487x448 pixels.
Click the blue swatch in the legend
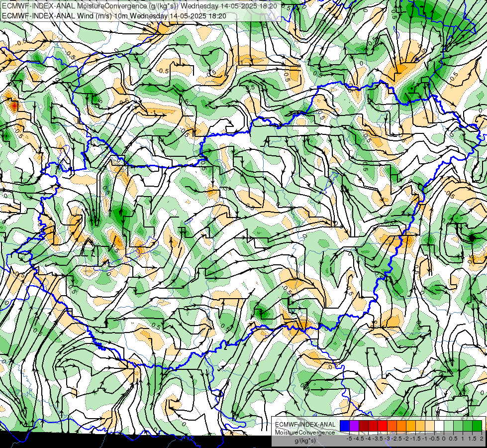coord(345,426)
